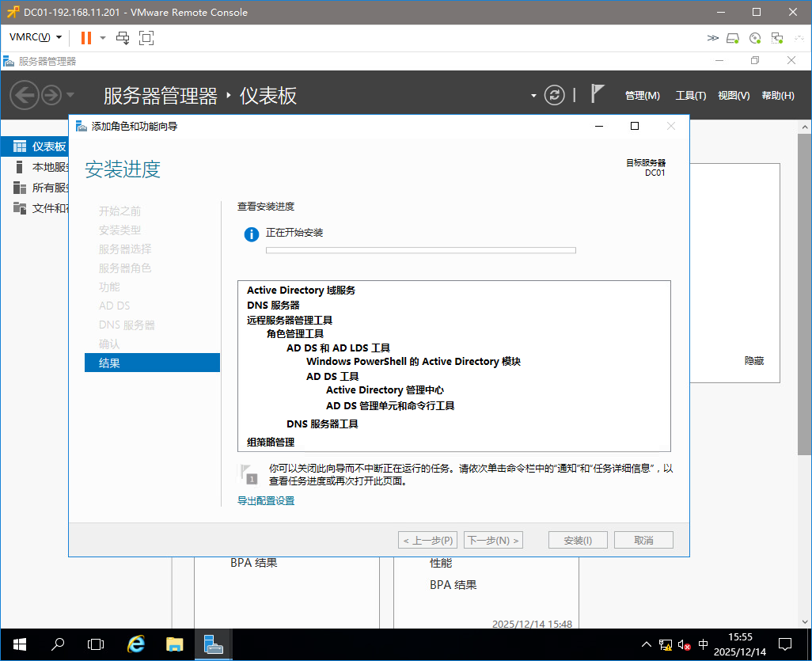Click 'Active Directory 管理中心' entry
The height and width of the screenshot is (661, 812).
(385, 389)
